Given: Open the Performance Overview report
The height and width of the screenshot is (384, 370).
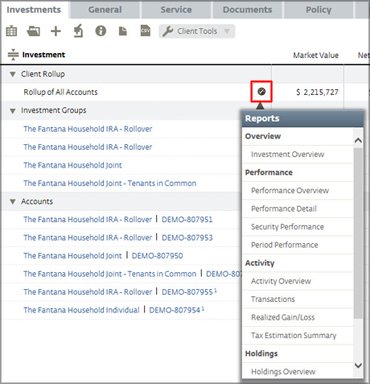Looking at the screenshot, I should coord(290,191).
